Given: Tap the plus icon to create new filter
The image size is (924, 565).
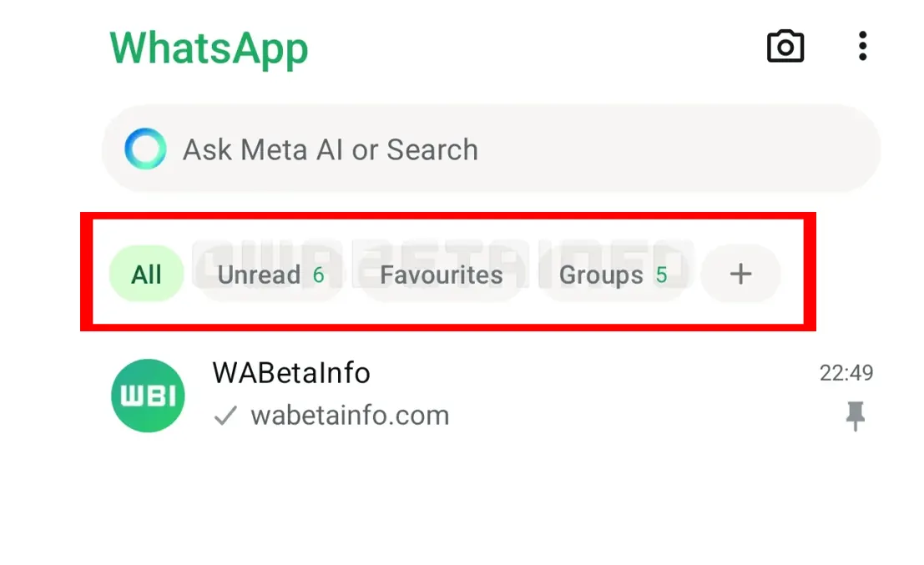Looking at the screenshot, I should (740, 274).
